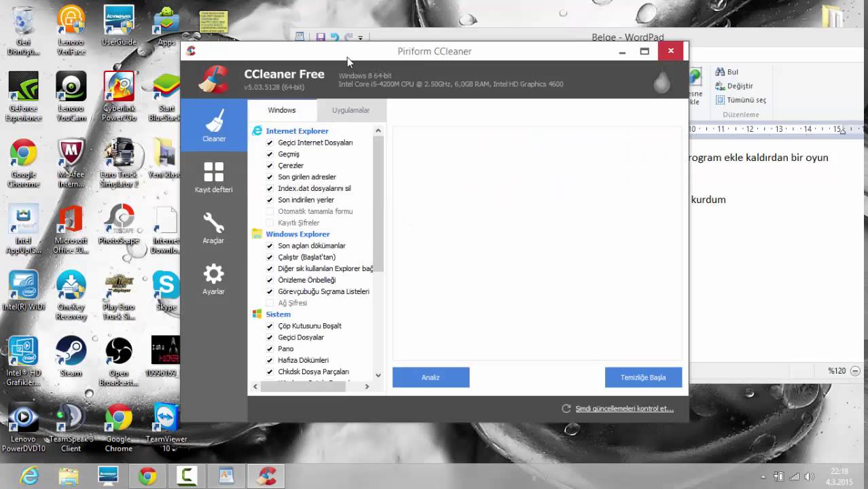Click Tümünü seç in WordPad

[740, 100]
